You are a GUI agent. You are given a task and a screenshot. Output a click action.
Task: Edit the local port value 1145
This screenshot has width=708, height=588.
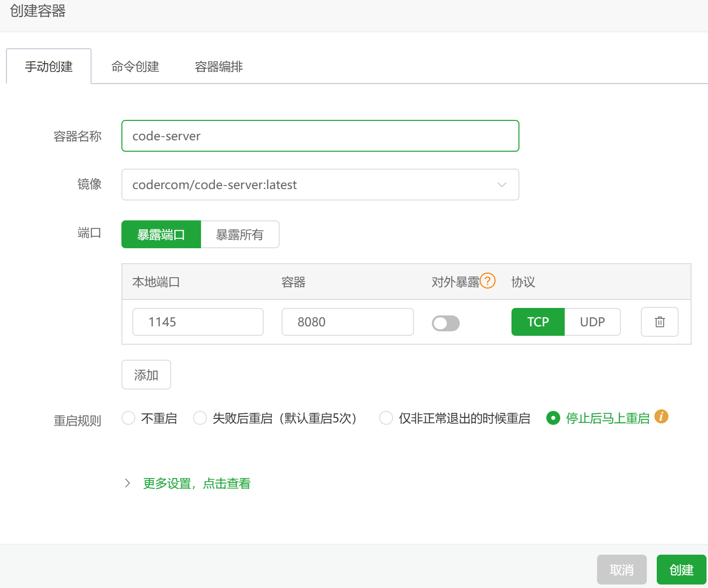(198, 322)
